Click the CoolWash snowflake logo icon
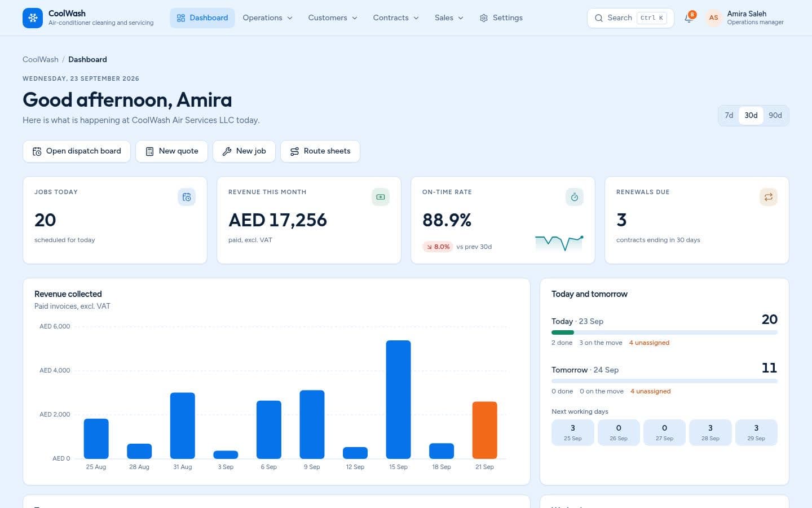The height and width of the screenshot is (508, 812). click(33, 18)
